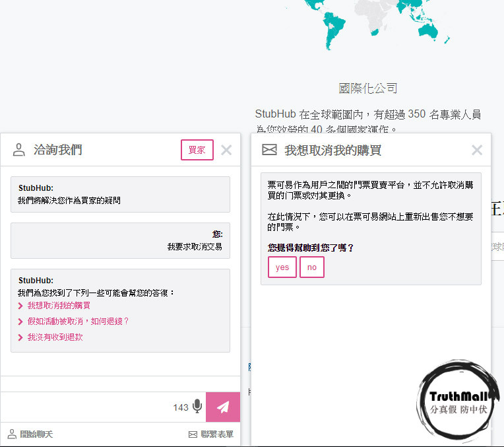
Task: Switch to the 聯繫表單 contact form tab
Action: click(211, 434)
